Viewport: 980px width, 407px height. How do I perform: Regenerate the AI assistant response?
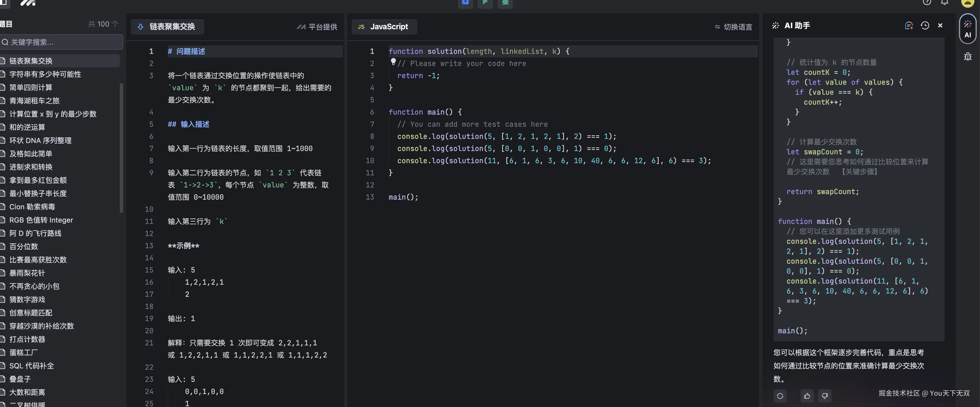[x=780, y=396]
